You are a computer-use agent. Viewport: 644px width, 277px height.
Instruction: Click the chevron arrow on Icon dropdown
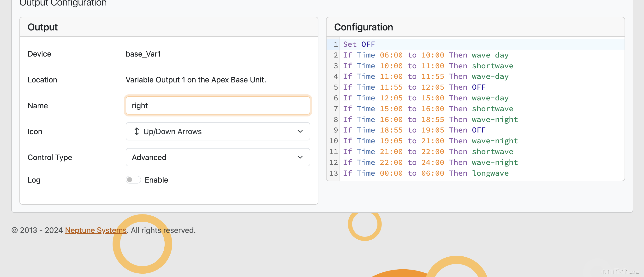pos(300,131)
